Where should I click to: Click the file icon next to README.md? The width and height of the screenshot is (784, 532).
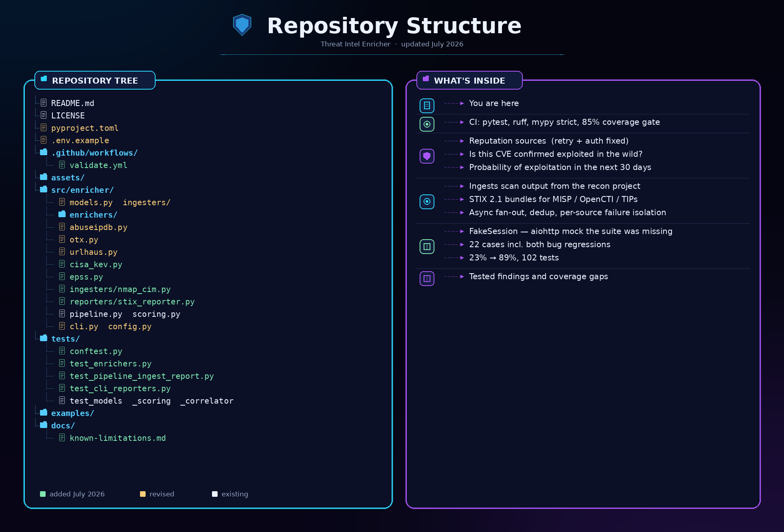coord(44,103)
